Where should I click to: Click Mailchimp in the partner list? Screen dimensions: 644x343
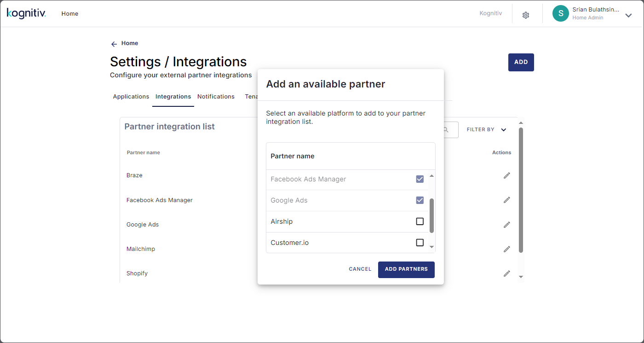(141, 249)
